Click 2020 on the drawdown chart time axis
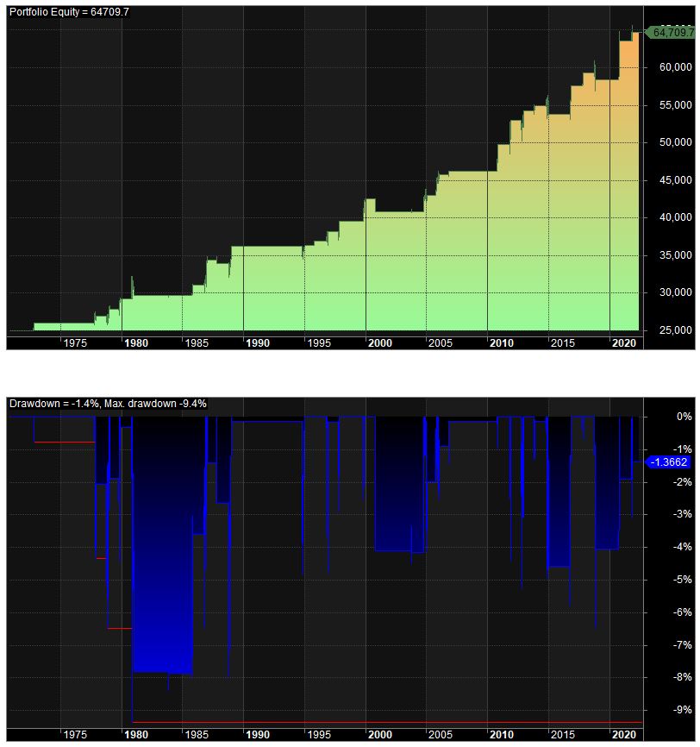The width and height of the screenshot is (700, 747). (624, 735)
